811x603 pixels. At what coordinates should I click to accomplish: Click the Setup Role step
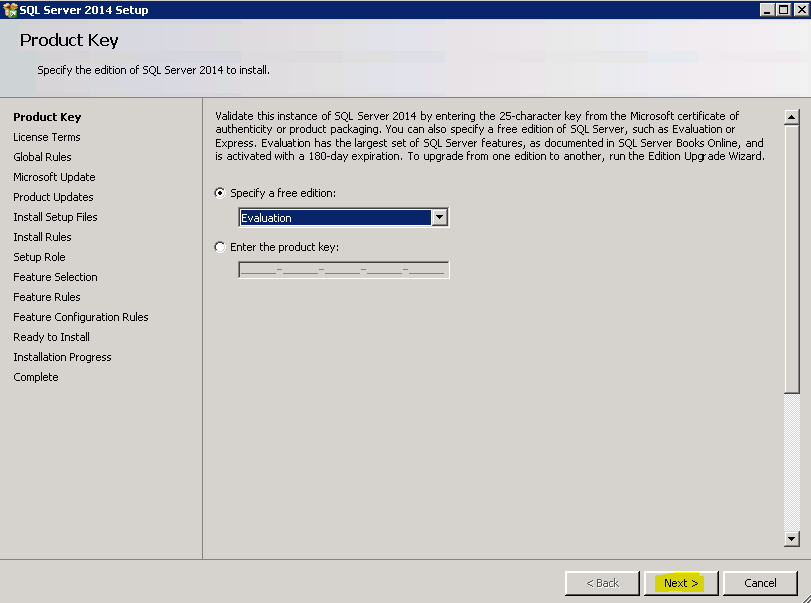(39, 257)
